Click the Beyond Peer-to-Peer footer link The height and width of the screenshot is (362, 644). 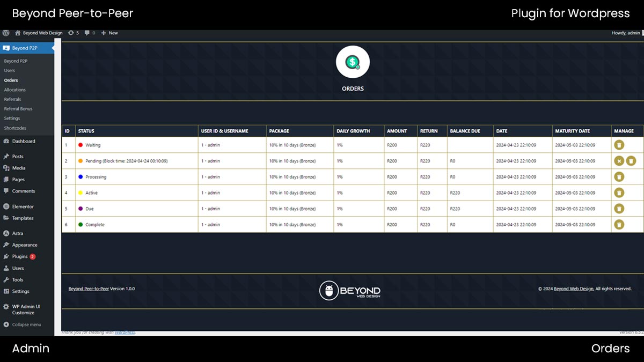tap(89, 289)
